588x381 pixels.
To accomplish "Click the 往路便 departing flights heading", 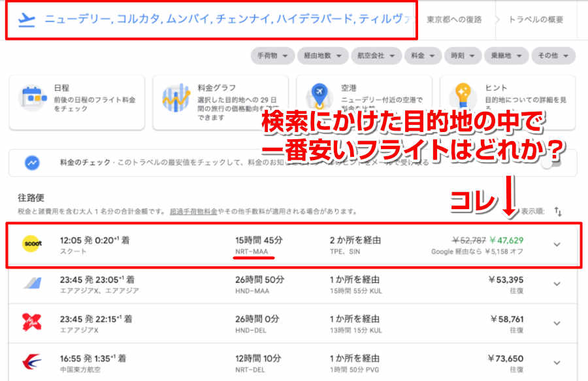I will tap(31, 197).
